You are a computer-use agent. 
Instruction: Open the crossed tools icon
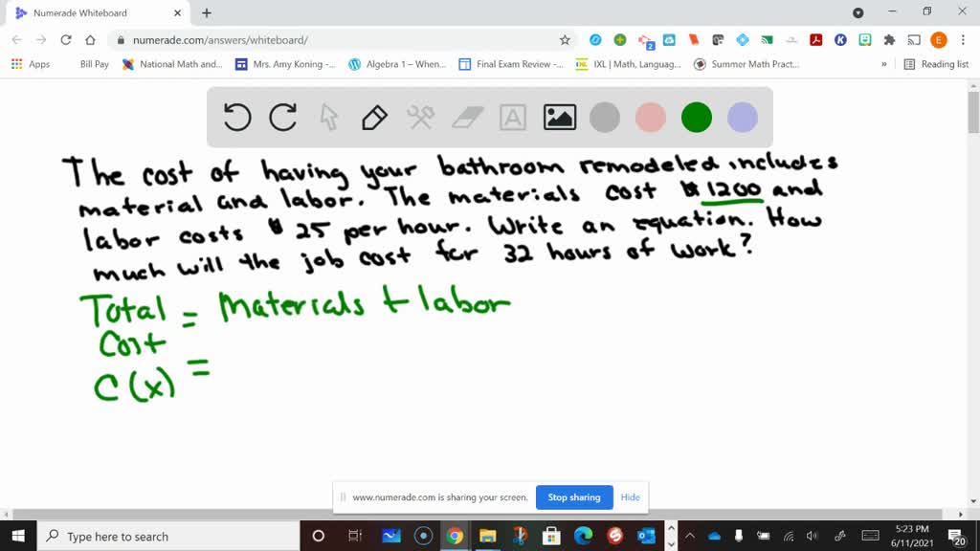(x=421, y=118)
